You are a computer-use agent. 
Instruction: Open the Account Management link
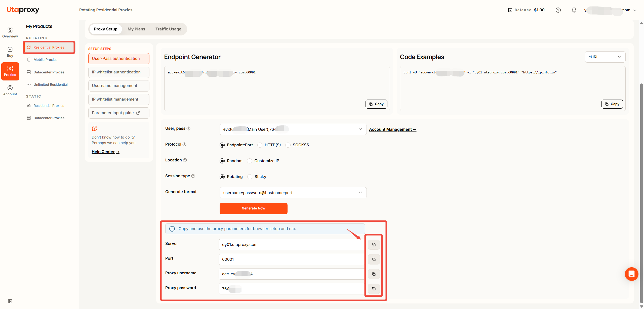pyautogui.click(x=393, y=129)
